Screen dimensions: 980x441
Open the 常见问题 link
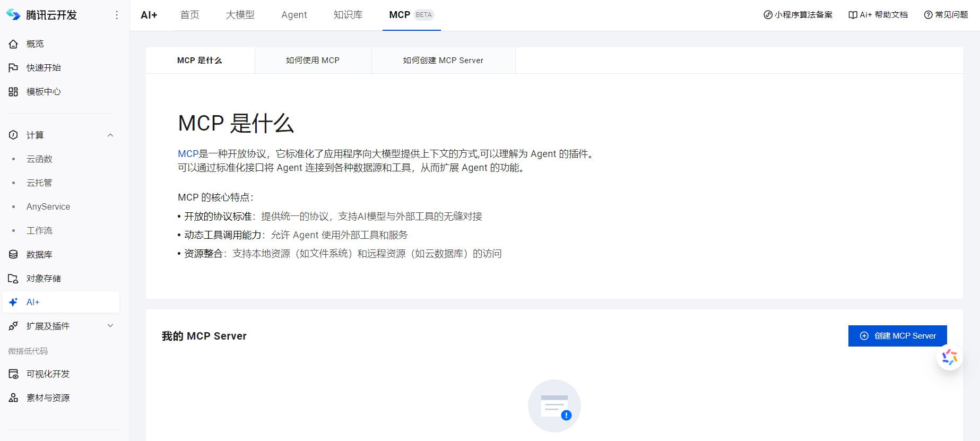(946, 15)
